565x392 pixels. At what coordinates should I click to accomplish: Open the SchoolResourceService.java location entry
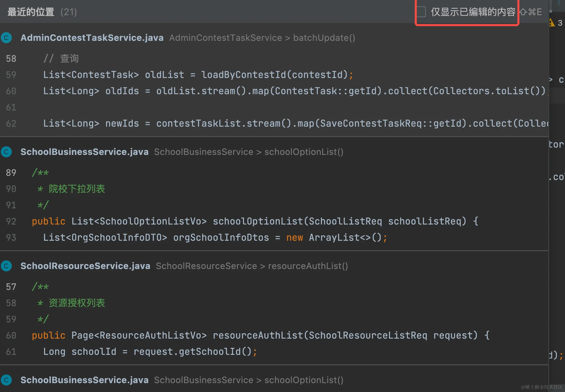85,266
